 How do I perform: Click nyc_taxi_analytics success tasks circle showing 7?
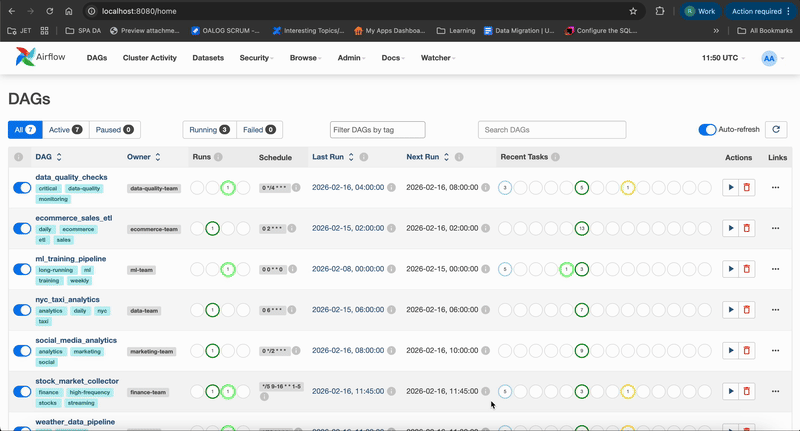(582, 310)
